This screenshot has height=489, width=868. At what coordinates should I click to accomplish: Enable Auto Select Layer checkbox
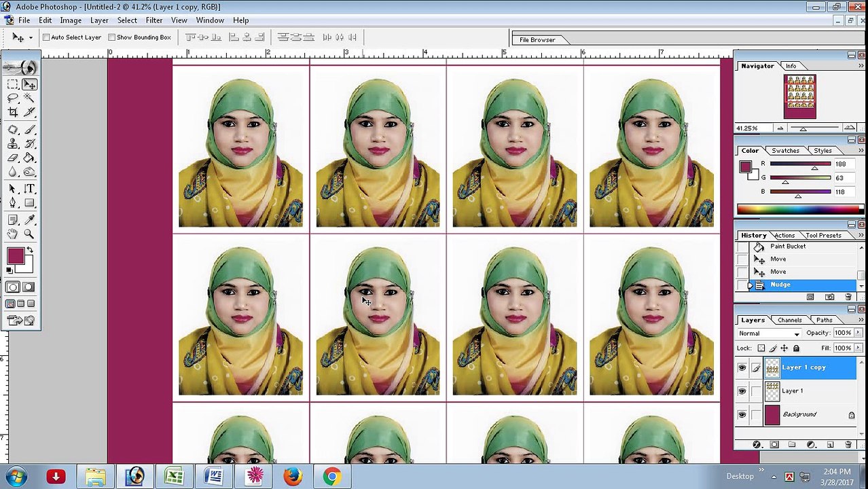(46, 37)
